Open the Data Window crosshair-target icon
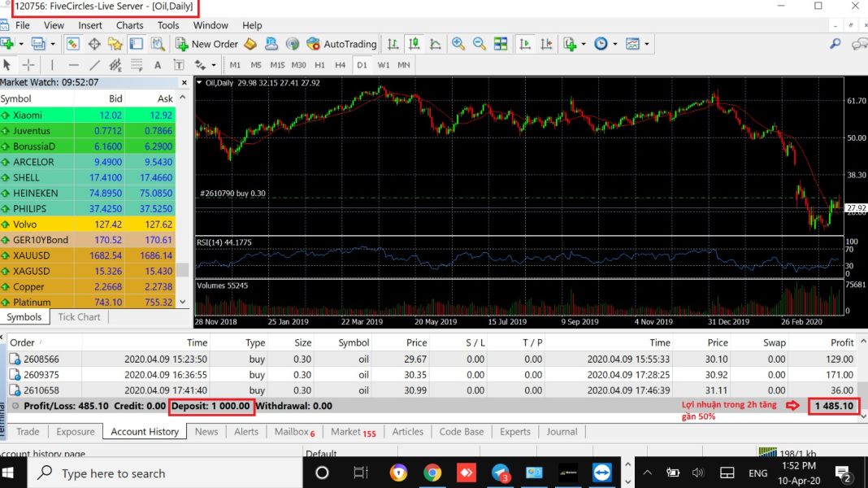The height and width of the screenshot is (488, 868). click(94, 44)
